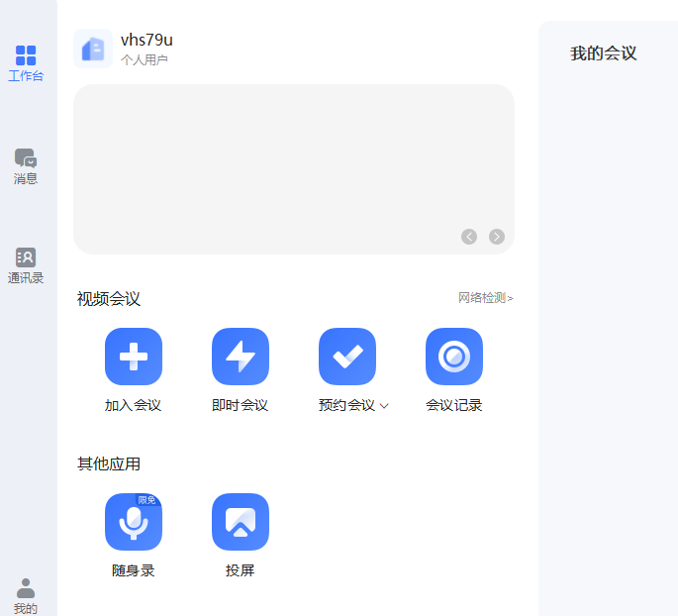Click the 我的会议 panel title
This screenshot has height=616, width=678.
[604, 53]
